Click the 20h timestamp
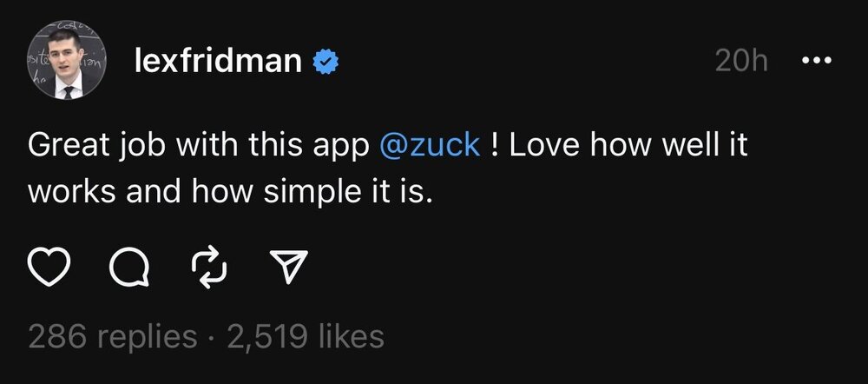868x384 pixels. point(741,61)
